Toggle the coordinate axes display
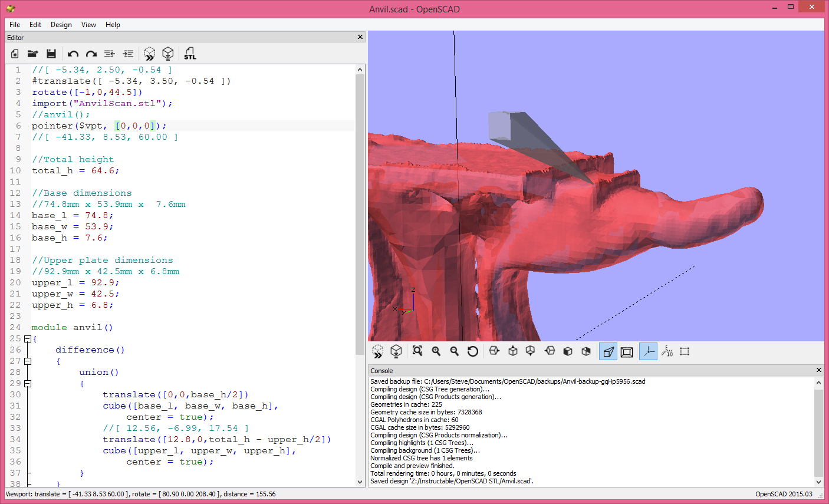The height and width of the screenshot is (504, 829). coord(648,351)
